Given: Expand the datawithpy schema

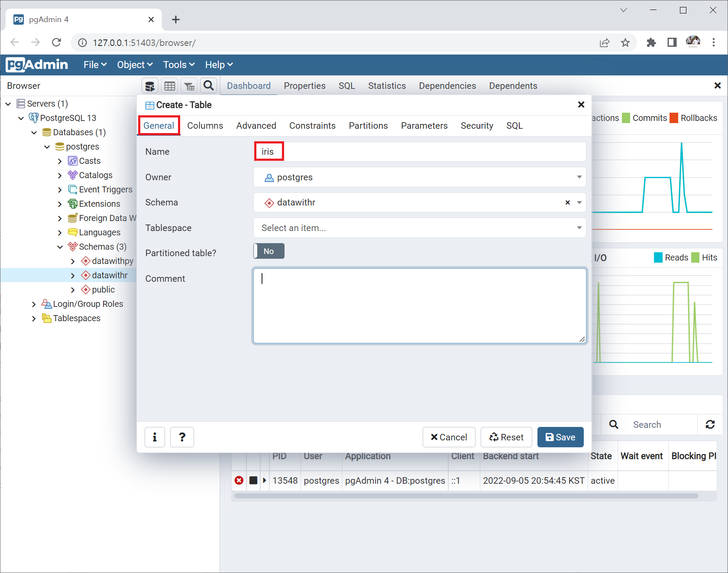Looking at the screenshot, I should (73, 261).
